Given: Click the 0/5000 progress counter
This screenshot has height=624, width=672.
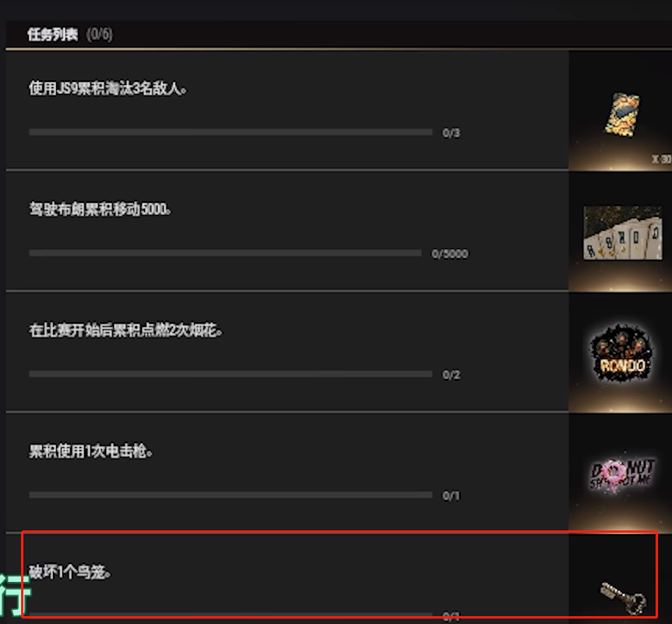Looking at the screenshot, I should point(450,253).
